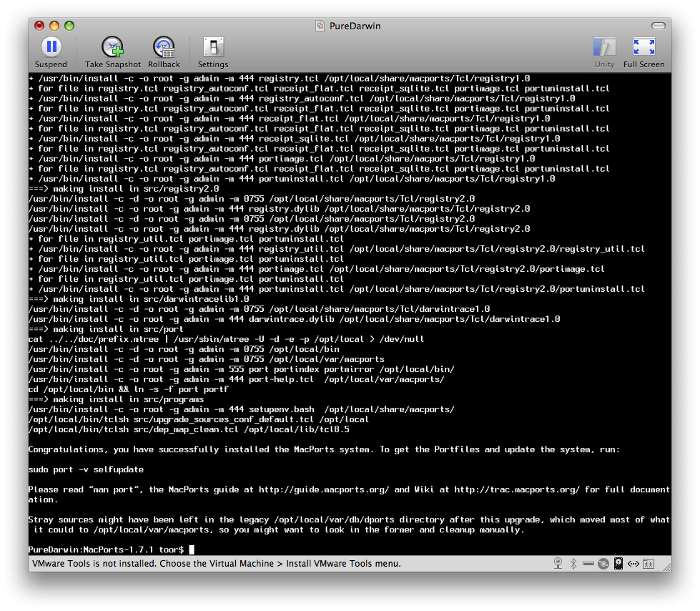Click the PureDarwin document icon in title bar
This screenshot has width=700, height=611.
click(x=320, y=26)
